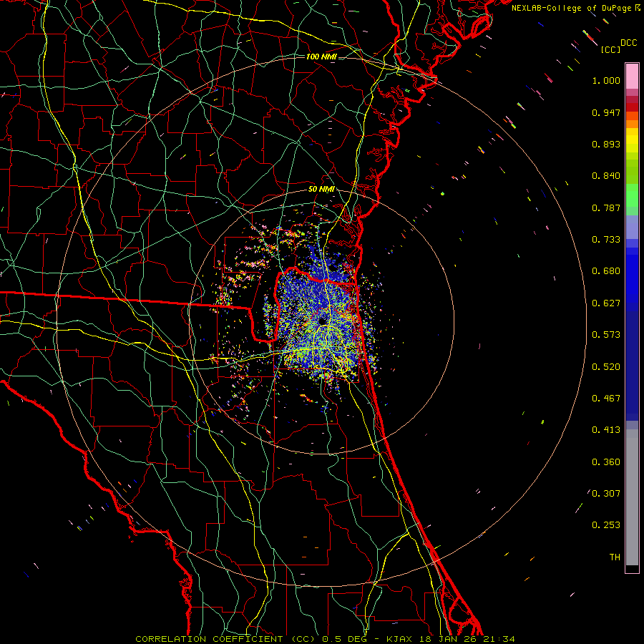The height and width of the screenshot is (644, 644).
Task: Select the 0.413 legend value
Action: (606, 430)
